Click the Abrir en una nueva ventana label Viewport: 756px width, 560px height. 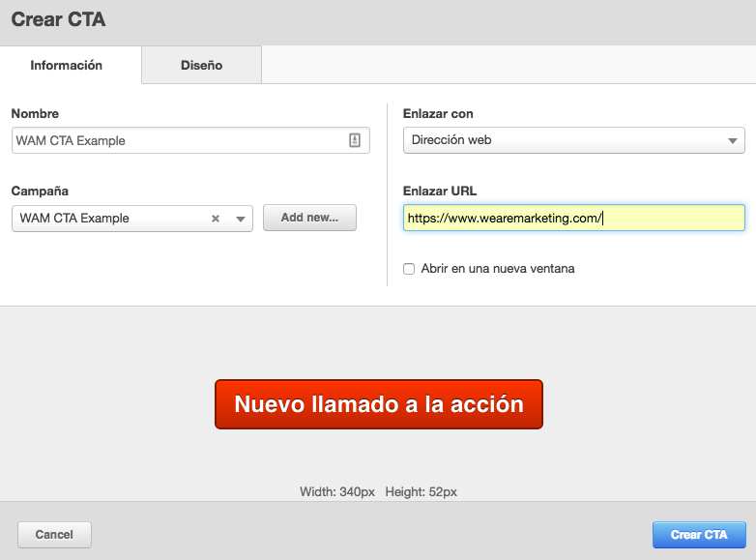coord(498,269)
